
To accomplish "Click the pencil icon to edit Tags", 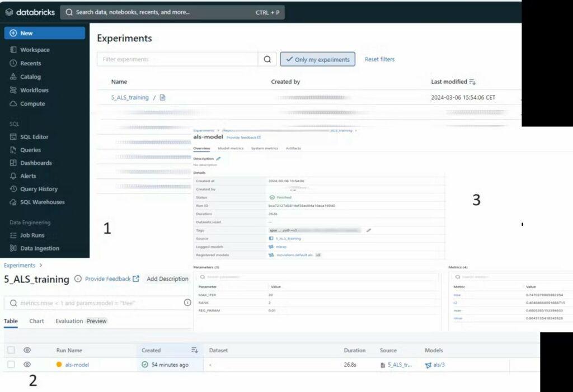I will click(x=368, y=230).
